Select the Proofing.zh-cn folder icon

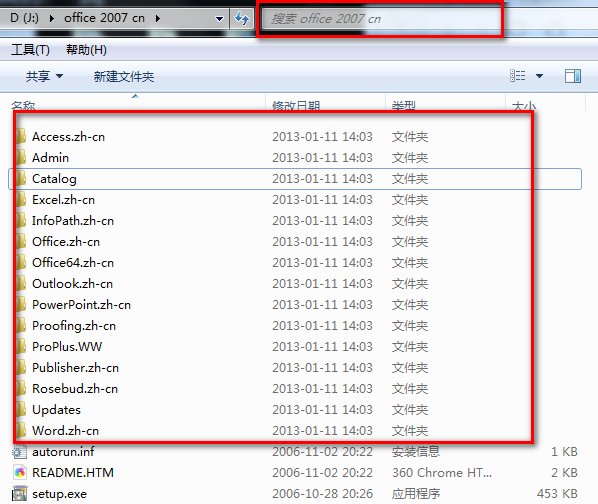(20, 326)
